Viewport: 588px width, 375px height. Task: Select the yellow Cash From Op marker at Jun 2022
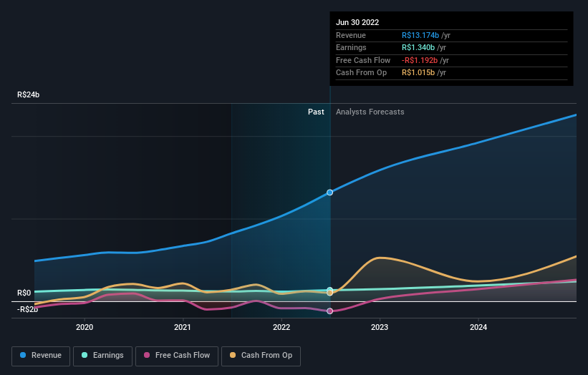(x=329, y=293)
